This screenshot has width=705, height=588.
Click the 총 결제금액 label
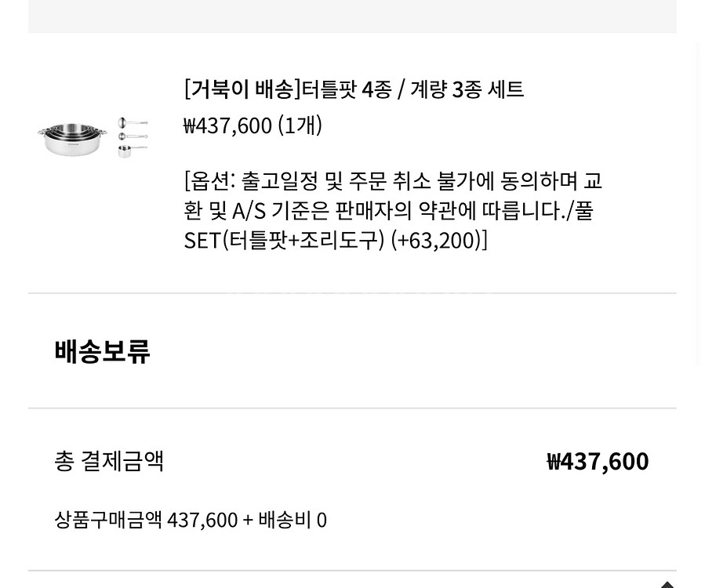[109, 460]
